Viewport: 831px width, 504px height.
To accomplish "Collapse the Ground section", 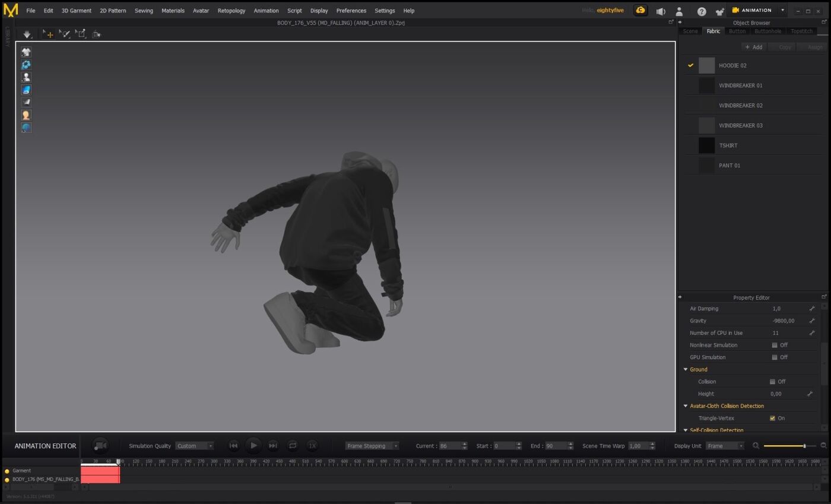I will click(x=686, y=369).
